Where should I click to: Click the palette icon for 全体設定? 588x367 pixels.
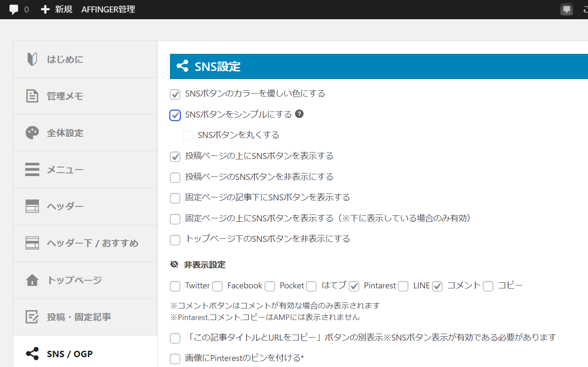click(32, 133)
